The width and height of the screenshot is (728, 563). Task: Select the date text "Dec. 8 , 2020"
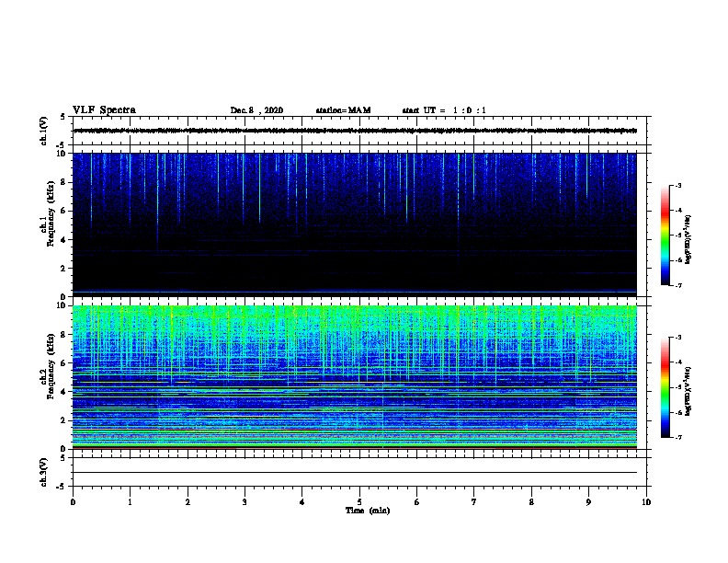point(256,110)
